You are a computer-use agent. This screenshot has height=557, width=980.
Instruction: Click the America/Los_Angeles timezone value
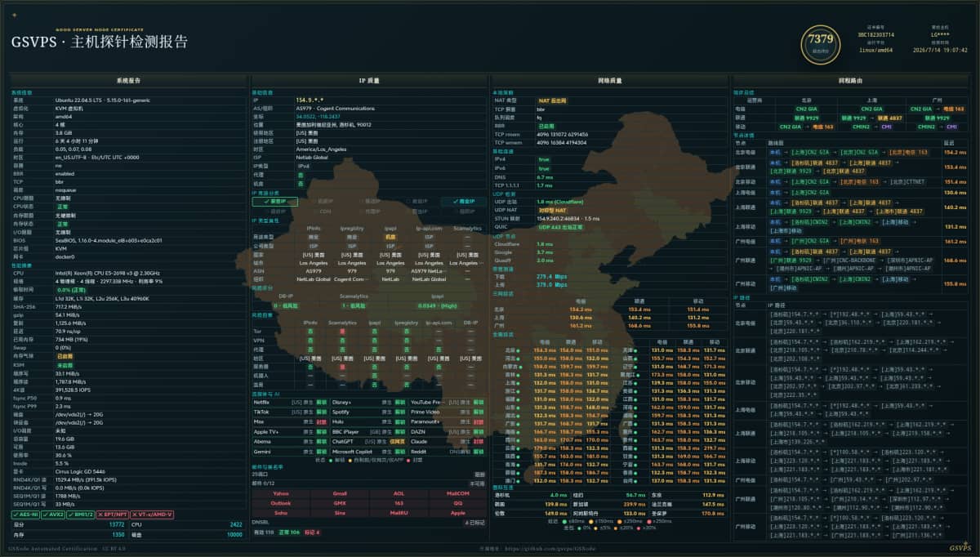click(323, 150)
